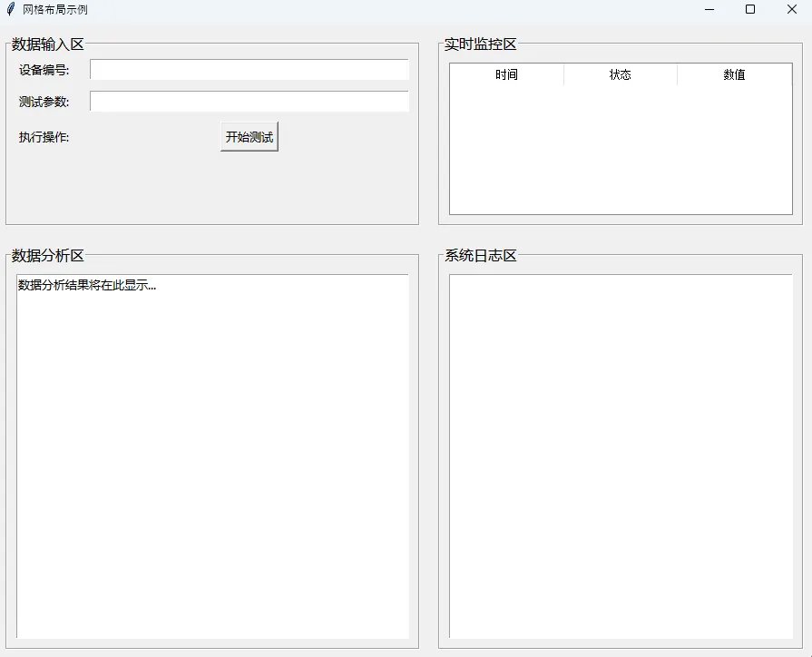The width and height of the screenshot is (812, 657).
Task: Click the feather app icon in title bar
Action: pyautogui.click(x=11, y=9)
